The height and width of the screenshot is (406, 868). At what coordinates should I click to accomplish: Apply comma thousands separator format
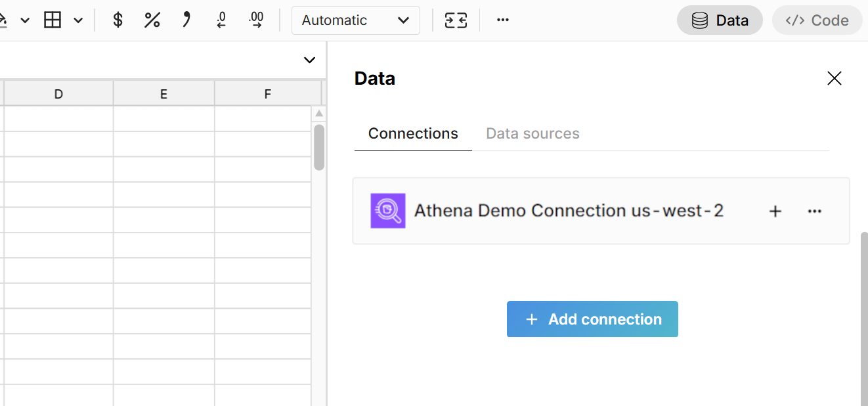(186, 20)
